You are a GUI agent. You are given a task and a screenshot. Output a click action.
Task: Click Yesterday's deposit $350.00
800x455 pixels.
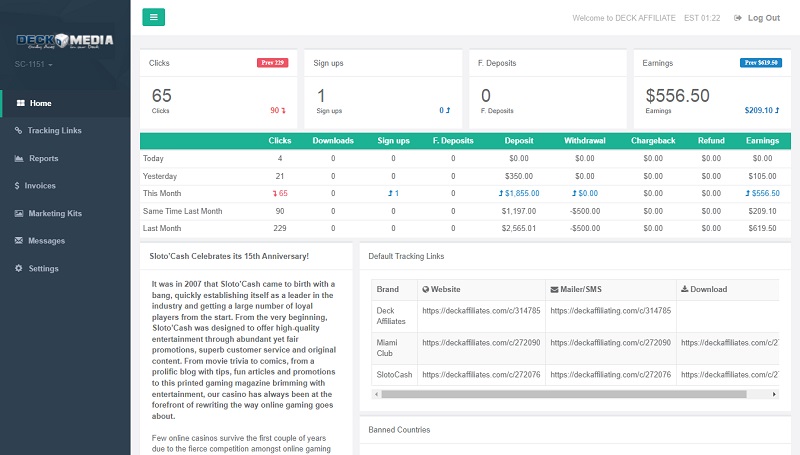[x=519, y=176]
